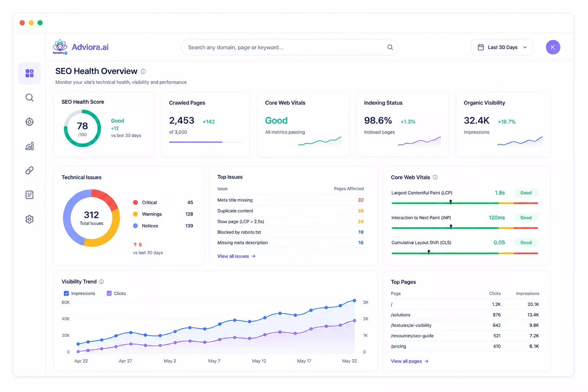Click the calendar icon beside Last 30 Days
Image resolution: width=588 pixels, height=392 pixels.
(481, 47)
